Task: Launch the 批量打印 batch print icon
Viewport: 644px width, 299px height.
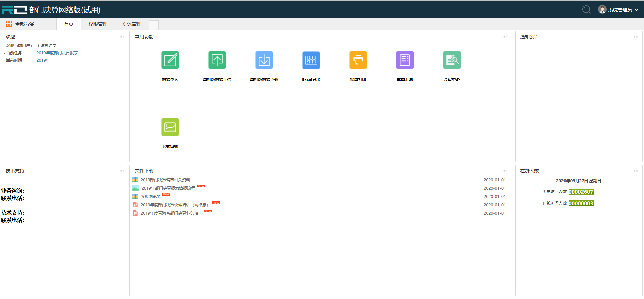Action: point(358,60)
